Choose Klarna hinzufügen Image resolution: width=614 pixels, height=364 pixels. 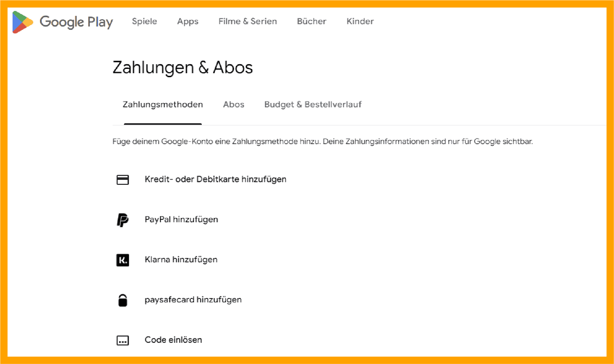point(181,259)
